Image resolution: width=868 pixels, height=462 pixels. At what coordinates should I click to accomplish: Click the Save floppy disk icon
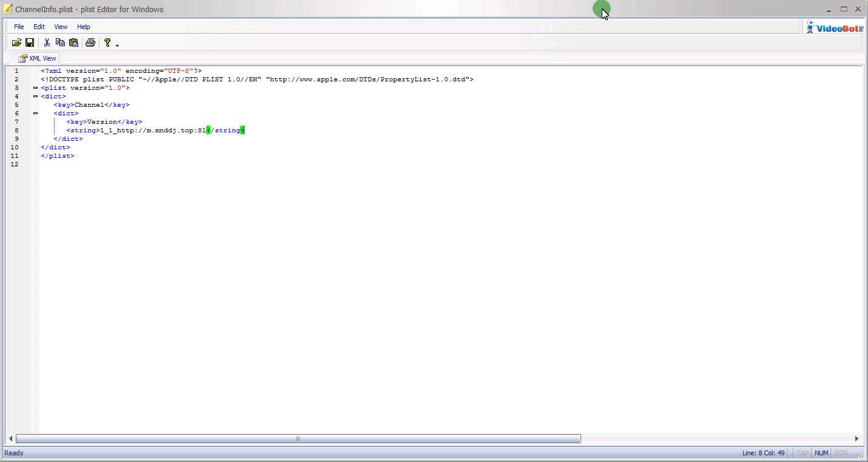coord(29,42)
